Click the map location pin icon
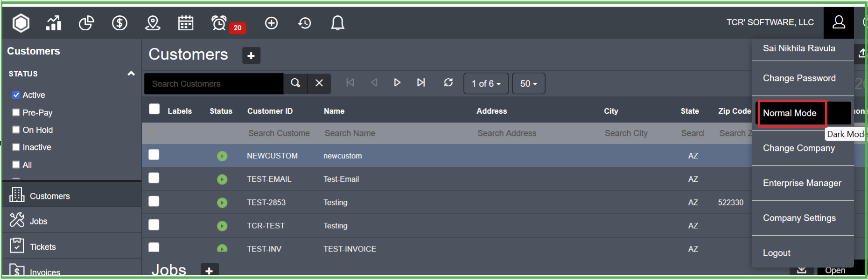Screen dimensions: 868x280 pos(153,23)
